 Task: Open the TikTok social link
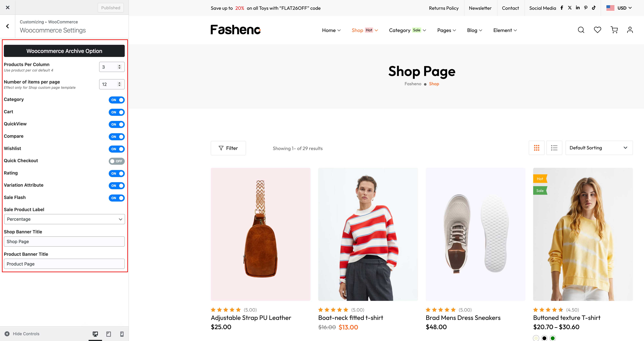point(594,8)
